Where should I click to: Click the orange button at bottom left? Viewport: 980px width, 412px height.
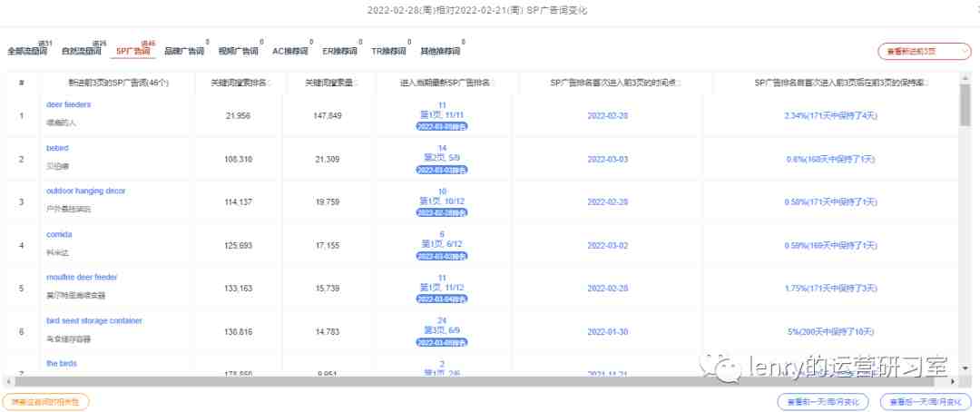[45, 401]
